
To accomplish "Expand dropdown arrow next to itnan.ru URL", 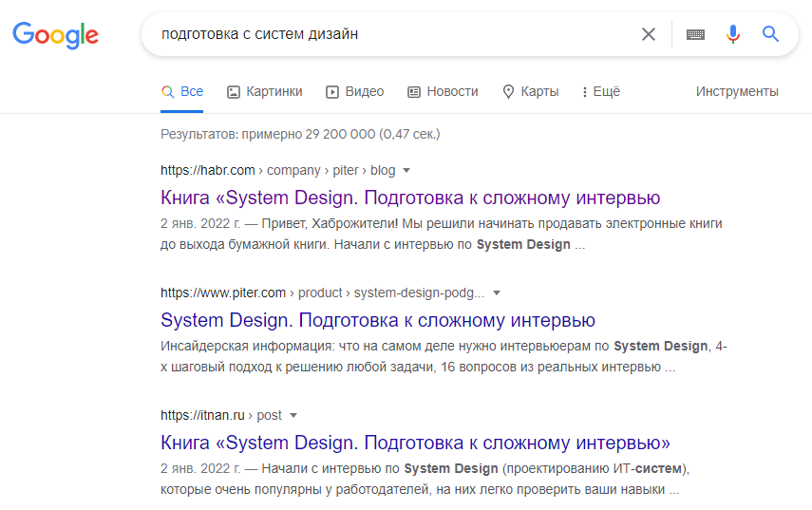I will click(293, 415).
